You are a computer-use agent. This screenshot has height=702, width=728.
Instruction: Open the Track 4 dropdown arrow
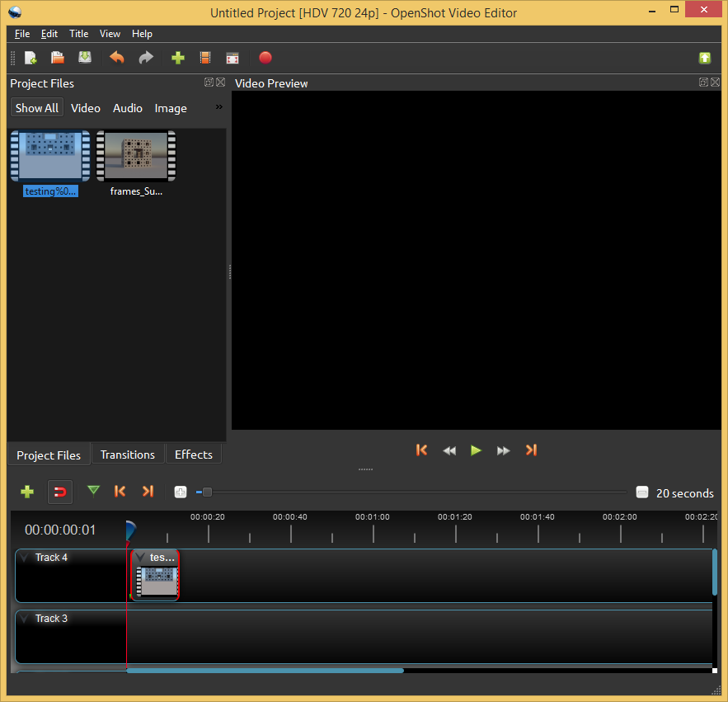[x=25, y=557]
